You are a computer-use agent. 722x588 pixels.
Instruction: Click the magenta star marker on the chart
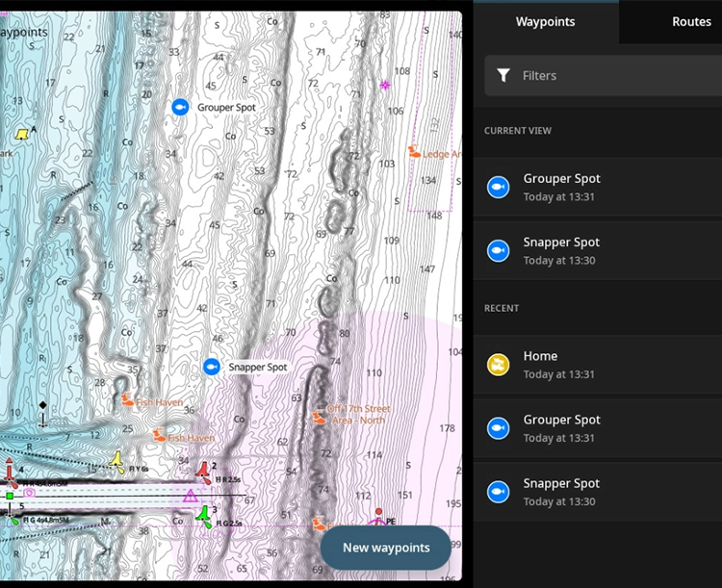[x=385, y=86]
